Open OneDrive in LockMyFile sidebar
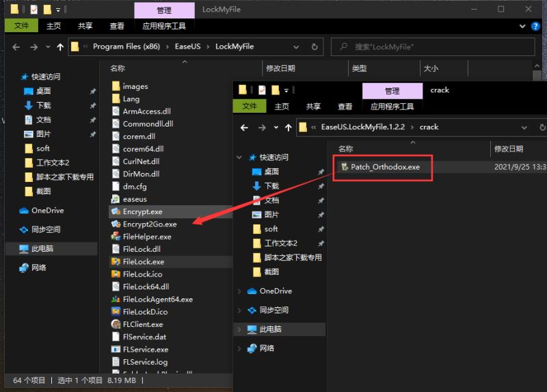The height and width of the screenshot is (392, 547). point(47,211)
